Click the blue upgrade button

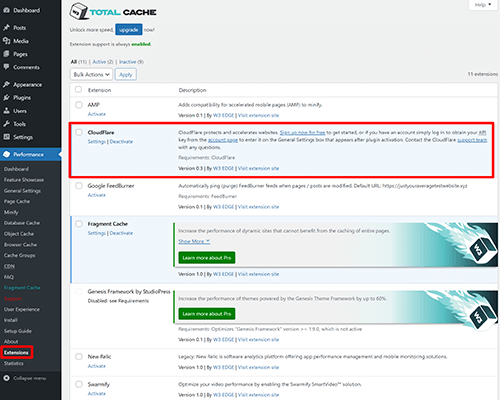pos(129,30)
